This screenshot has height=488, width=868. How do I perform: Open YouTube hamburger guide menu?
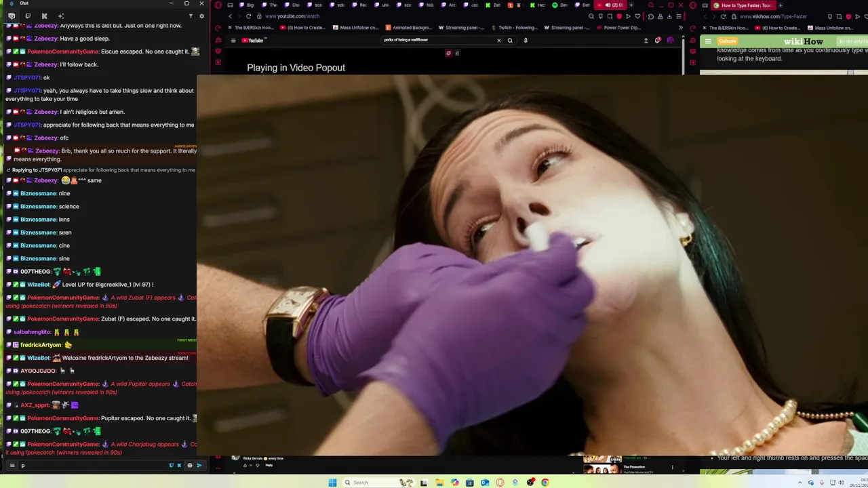[233, 41]
